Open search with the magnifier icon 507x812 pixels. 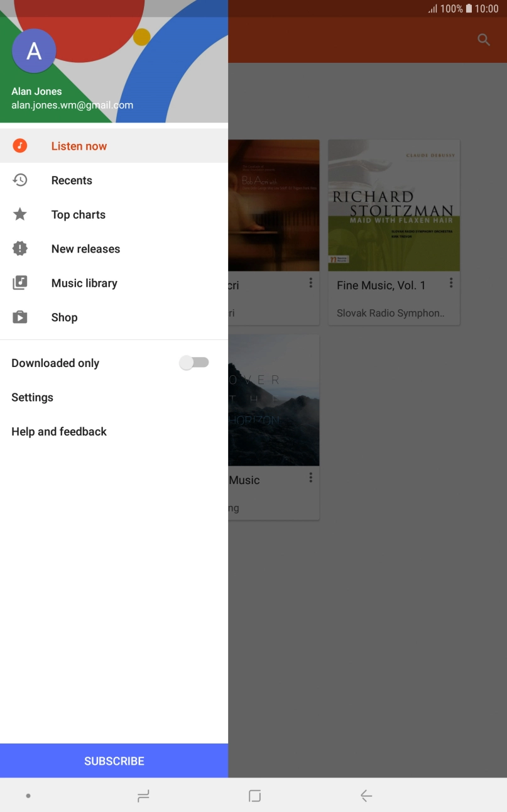(483, 40)
